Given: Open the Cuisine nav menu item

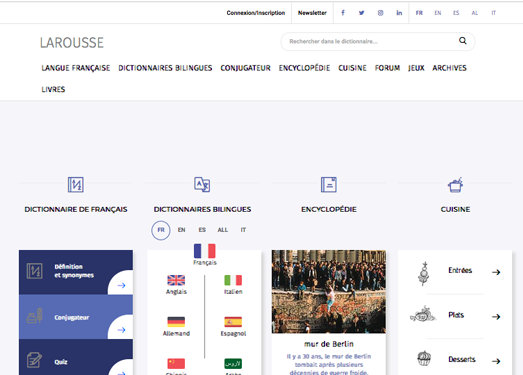Looking at the screenshot, I should coord(352,68).
